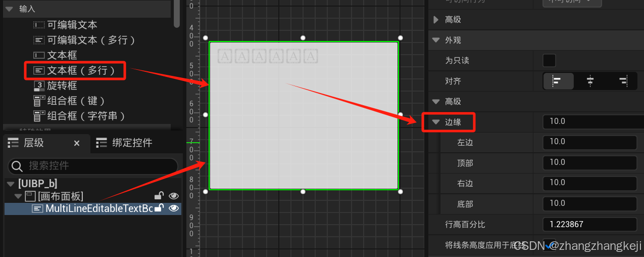The image size is (644, 257).
Task: Collapse the 边缘 margin property
Action: tap(436, 122)
